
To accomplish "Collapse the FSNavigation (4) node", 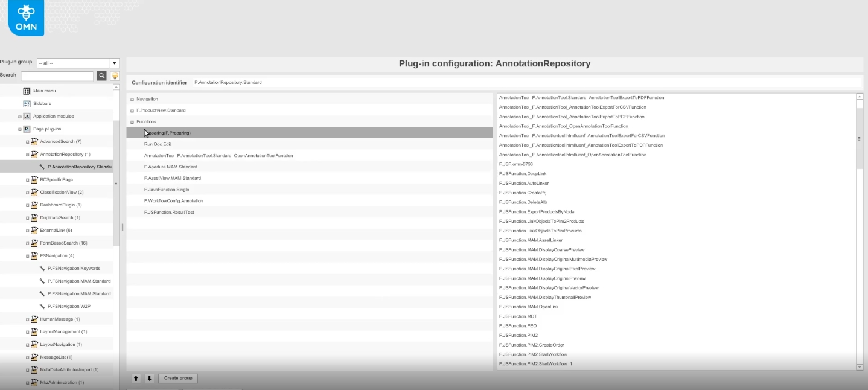I will click(x=28, y=256).
